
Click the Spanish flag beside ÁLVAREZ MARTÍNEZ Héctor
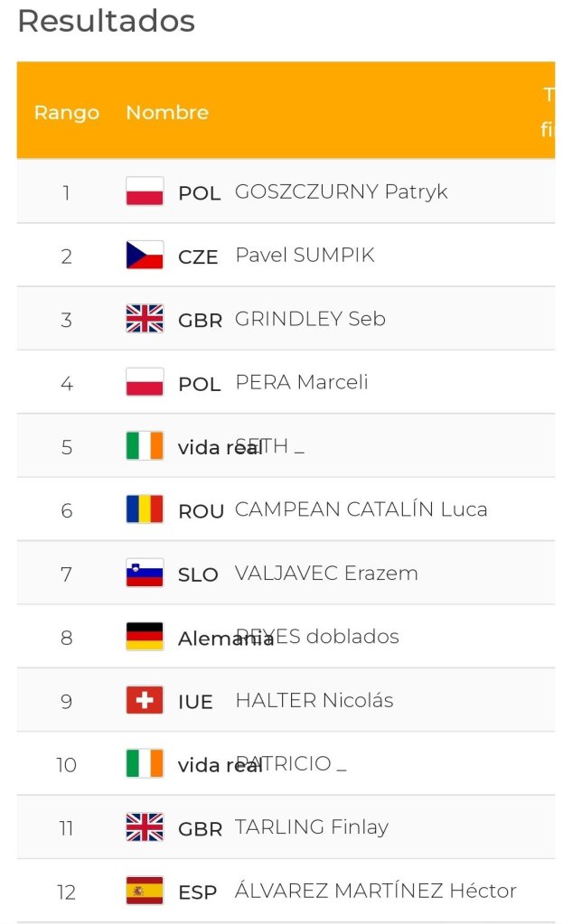coord(145,891)
